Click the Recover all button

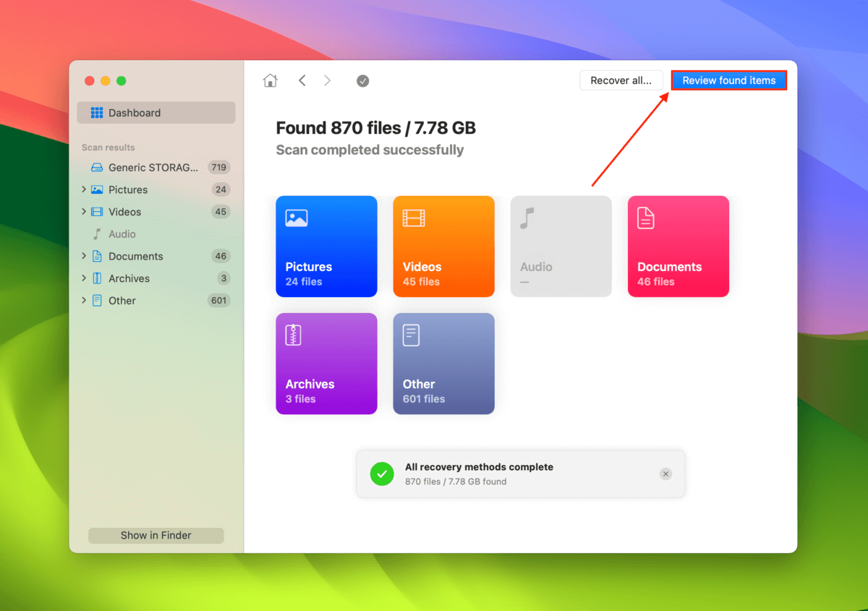(621, 80)
